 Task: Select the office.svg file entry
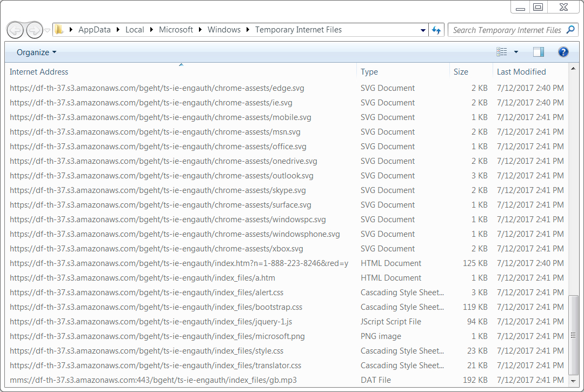[287, 147]
